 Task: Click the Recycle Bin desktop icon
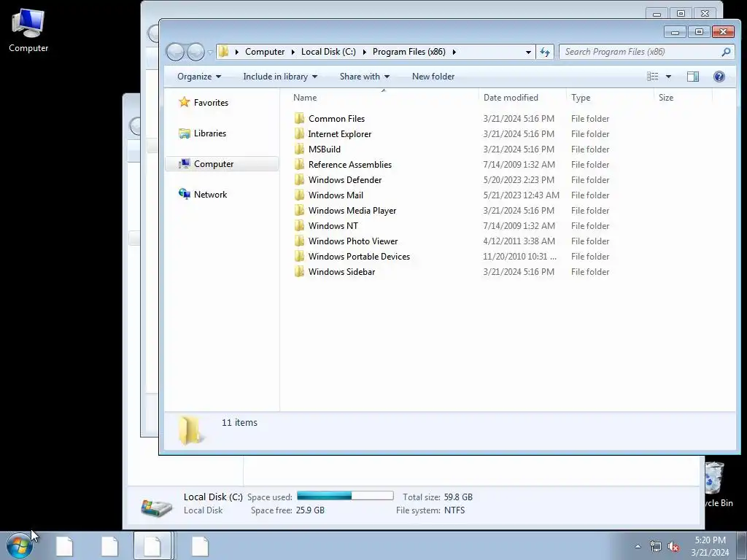(x=719, y=484)
